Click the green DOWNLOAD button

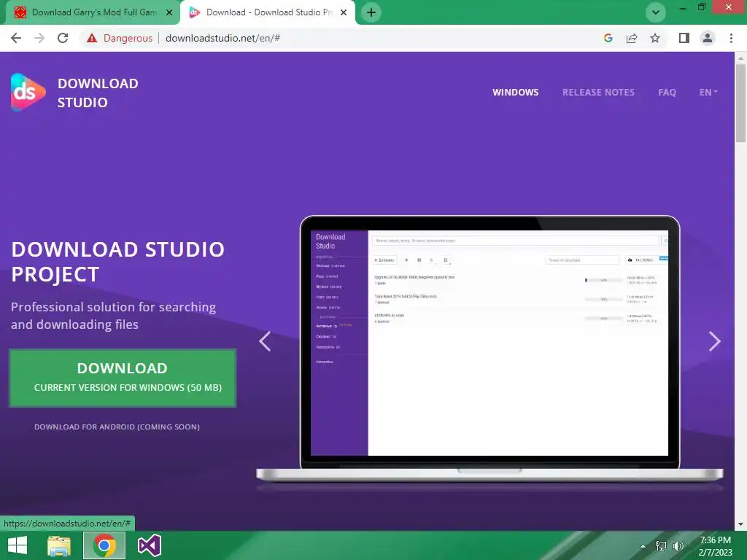123,378
